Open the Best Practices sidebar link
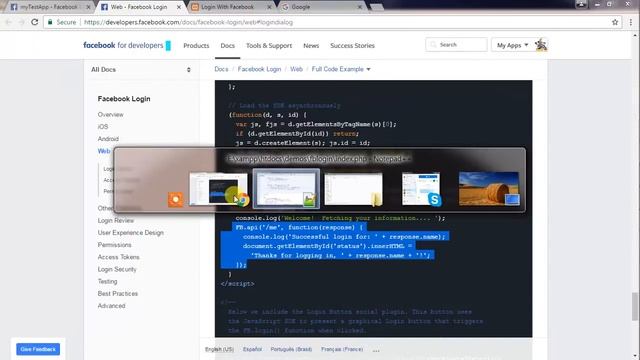The width and height of the screenshot is (640, 360). 118,294
